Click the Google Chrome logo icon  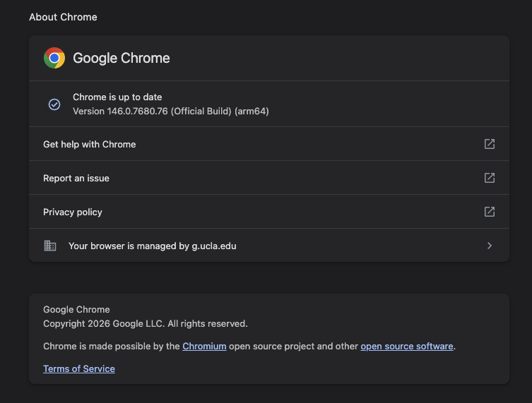tap(54, 58)
